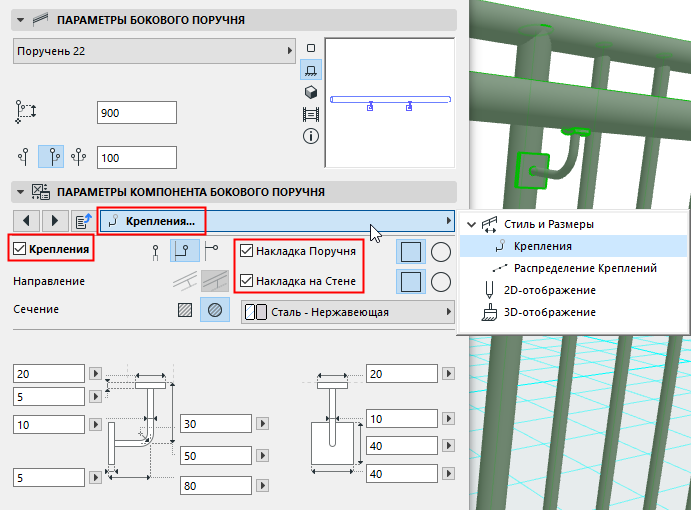
Task: Choose second Направление direction icon
Action: tap(215, 281)
